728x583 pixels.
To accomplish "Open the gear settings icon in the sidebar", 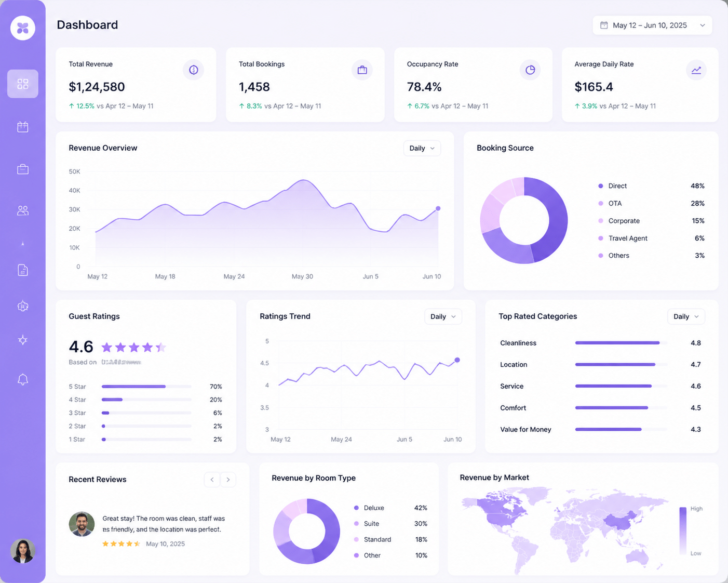I will (x=23, y=306).
